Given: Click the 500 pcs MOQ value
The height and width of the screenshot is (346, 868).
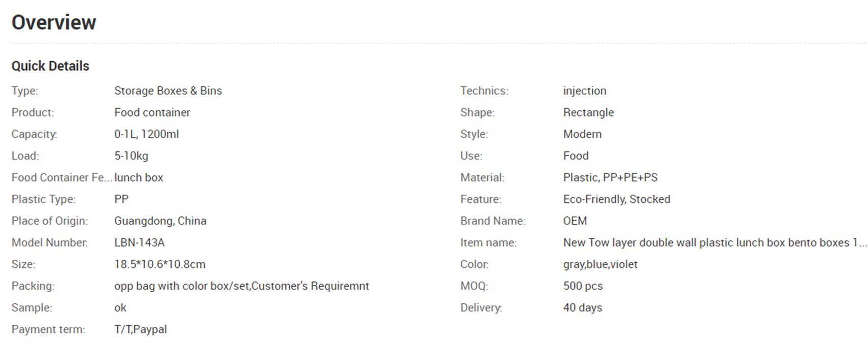Looking at the screenshot, I should tap(583, 286).
